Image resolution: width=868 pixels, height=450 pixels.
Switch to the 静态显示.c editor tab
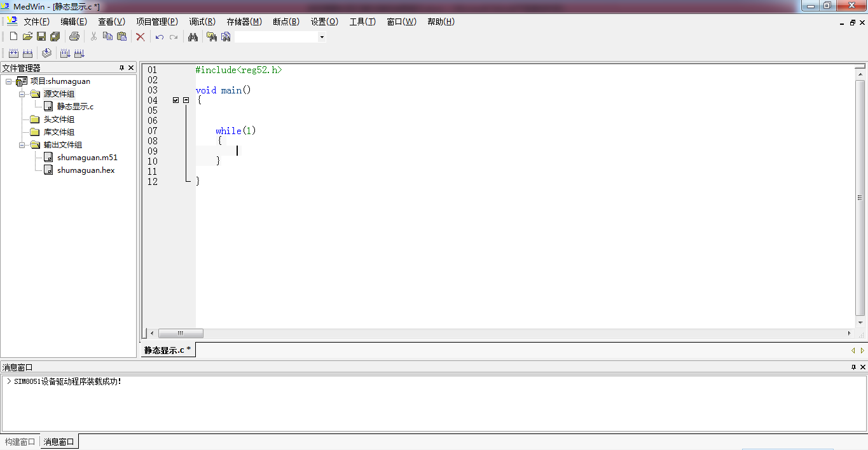[167, 350]
